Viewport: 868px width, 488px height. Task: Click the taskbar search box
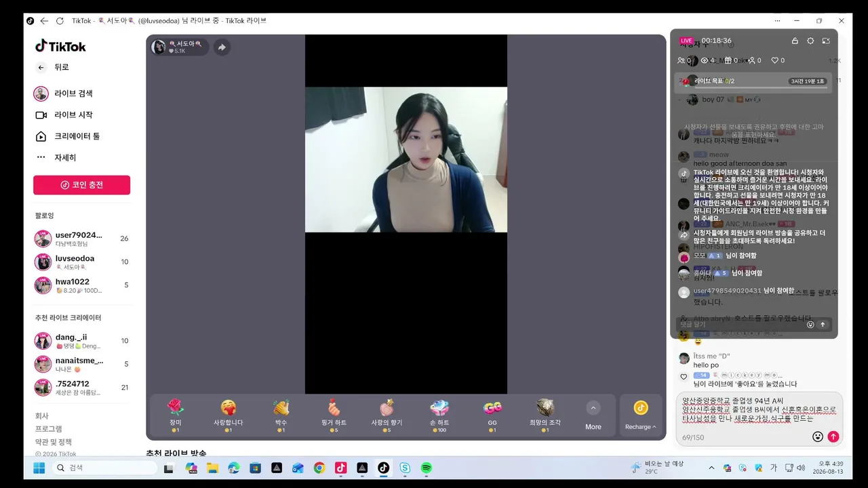tap(105, 468)
